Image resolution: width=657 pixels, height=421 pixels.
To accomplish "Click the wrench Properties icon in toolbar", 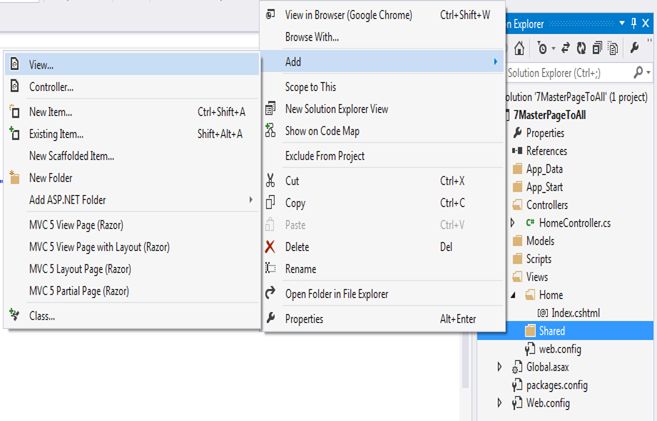I will [x=634, y=48].
